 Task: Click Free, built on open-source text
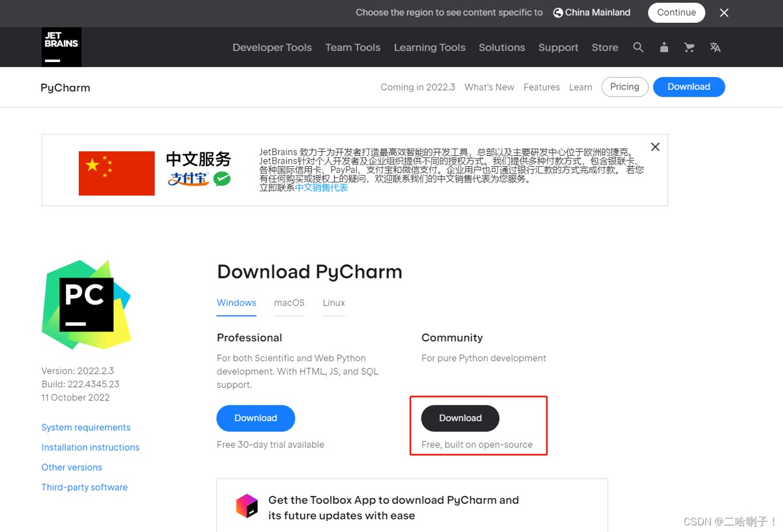click(477, 445)
